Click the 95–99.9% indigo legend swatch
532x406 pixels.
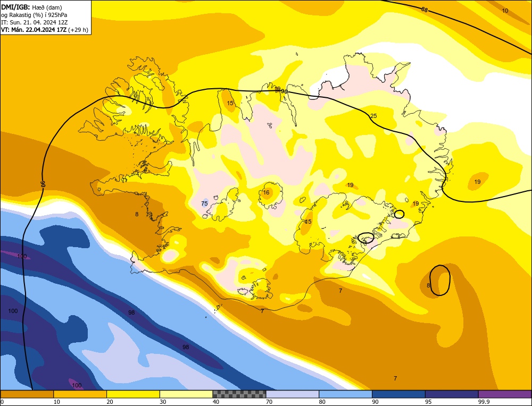pyautogui.click(x=452, y=394)
